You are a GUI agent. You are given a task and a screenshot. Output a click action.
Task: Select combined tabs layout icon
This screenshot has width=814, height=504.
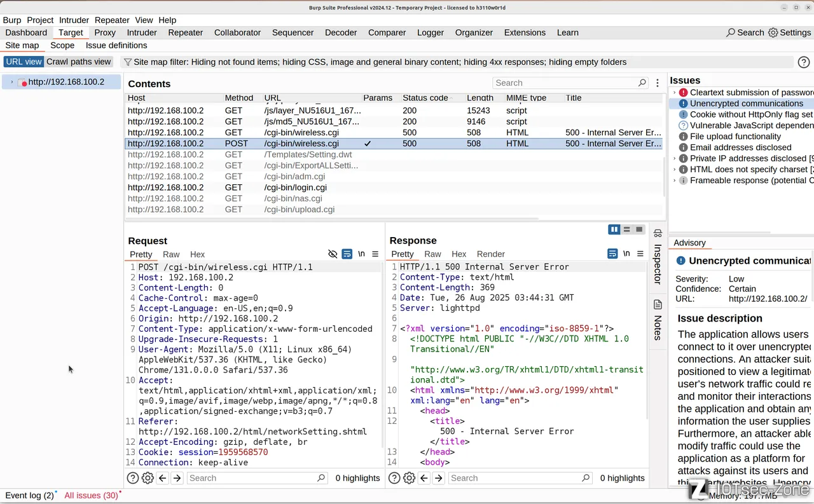click(639, 229)
